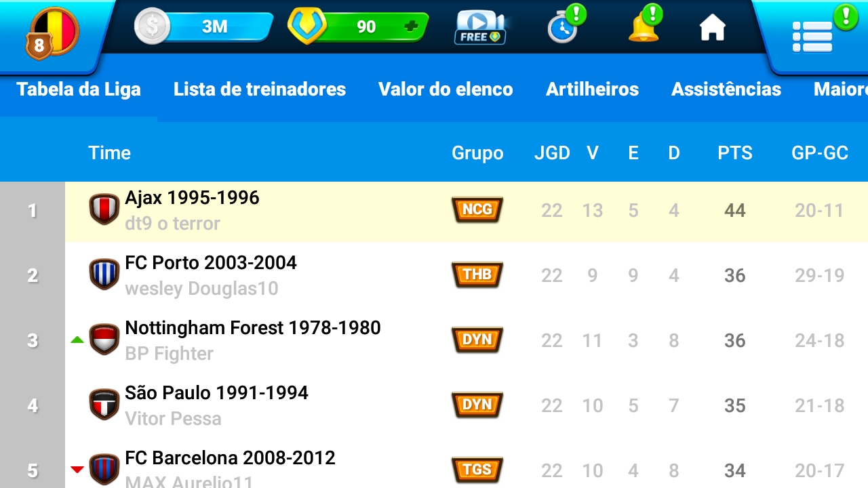Go to the home screen
The height and width of the screenshot is (488, 868).
tap(712, 28)
